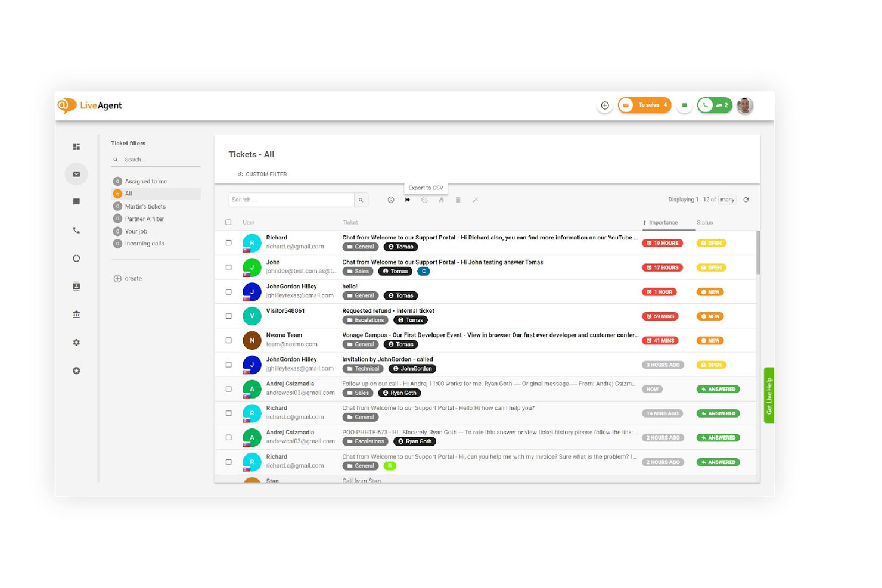
Task: Check the box for John's ticket row
Action: coord(228,267)
